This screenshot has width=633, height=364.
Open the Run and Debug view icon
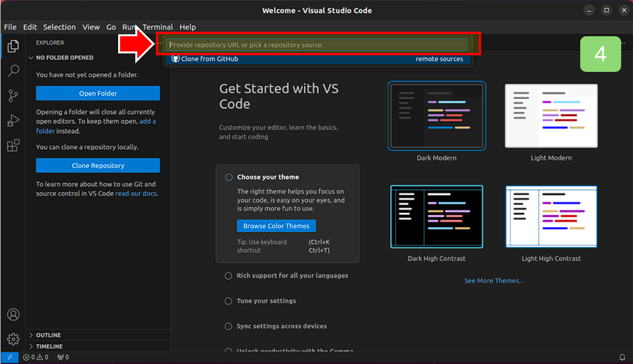coord(13,121)
